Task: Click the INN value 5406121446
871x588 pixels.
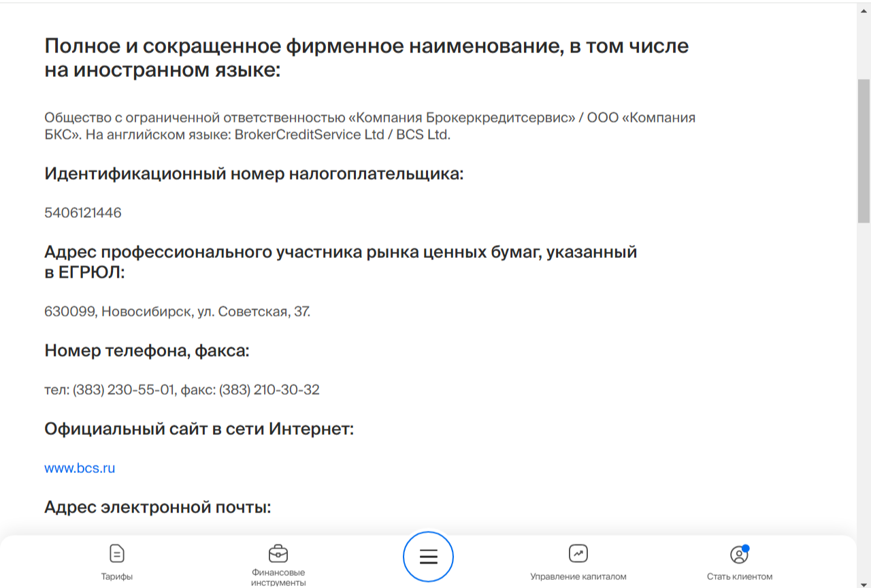Action: [x=83, y=213]
